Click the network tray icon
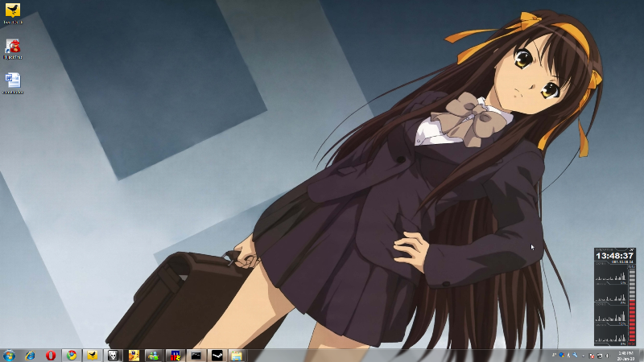Viewport: 644px width, 362px height. pyautogui.click(x=600, y=356)
